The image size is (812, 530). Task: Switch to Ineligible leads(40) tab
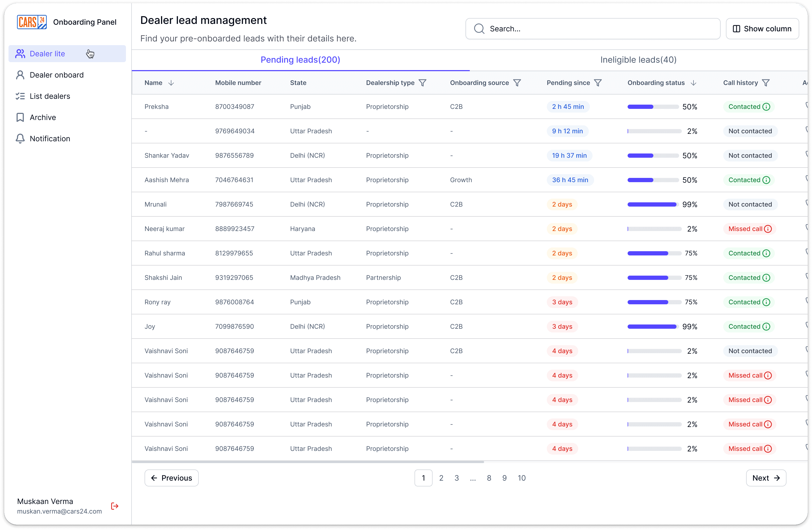638,60
